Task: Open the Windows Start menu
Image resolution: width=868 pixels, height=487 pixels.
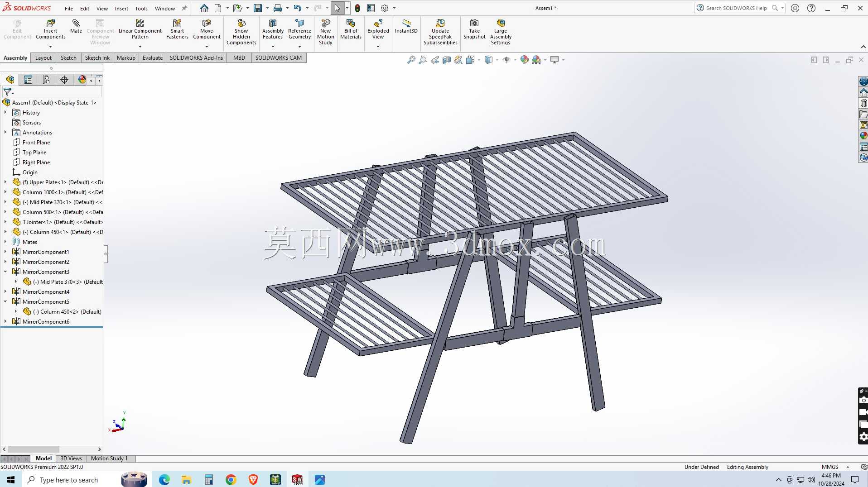Action: click(x=11, y=480)
